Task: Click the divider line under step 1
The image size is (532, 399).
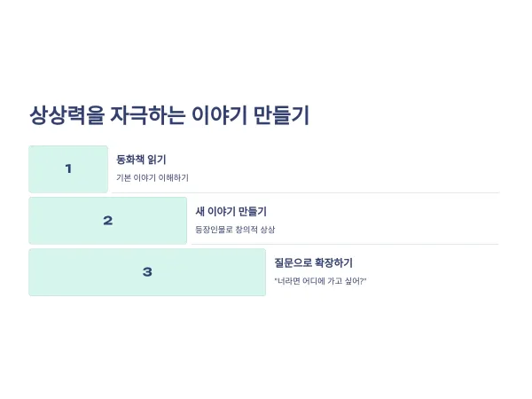Action: [x=305, y=192]
